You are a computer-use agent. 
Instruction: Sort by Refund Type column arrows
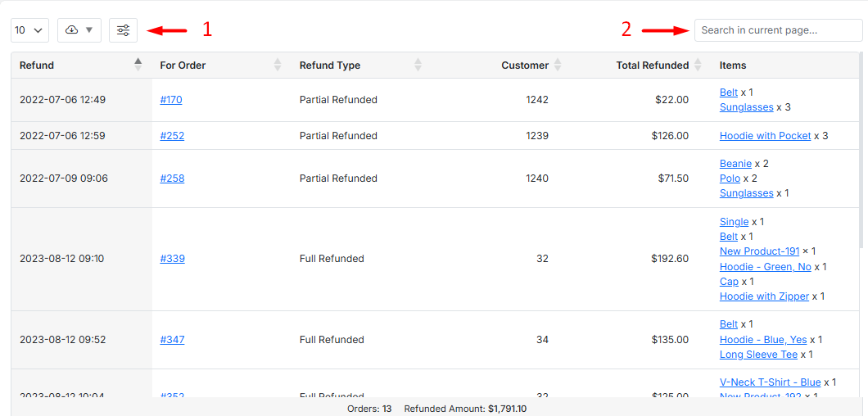[x=418, y=66]
